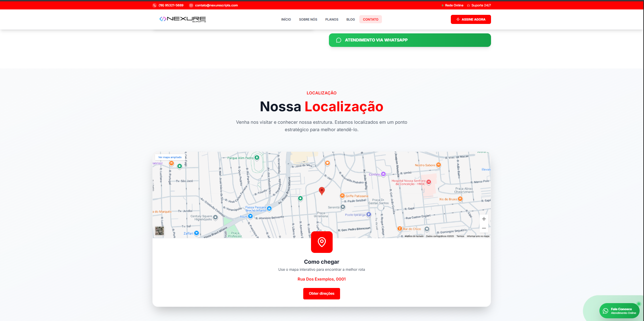Switch map to satellite view thumbnail
The image size is (644, 321).
tap(159, 231)
